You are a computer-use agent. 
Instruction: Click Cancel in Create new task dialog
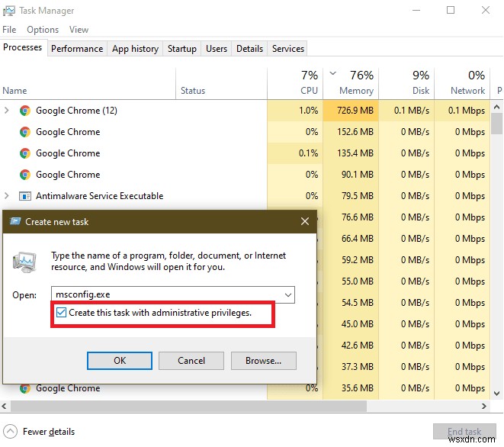[191, 361]
